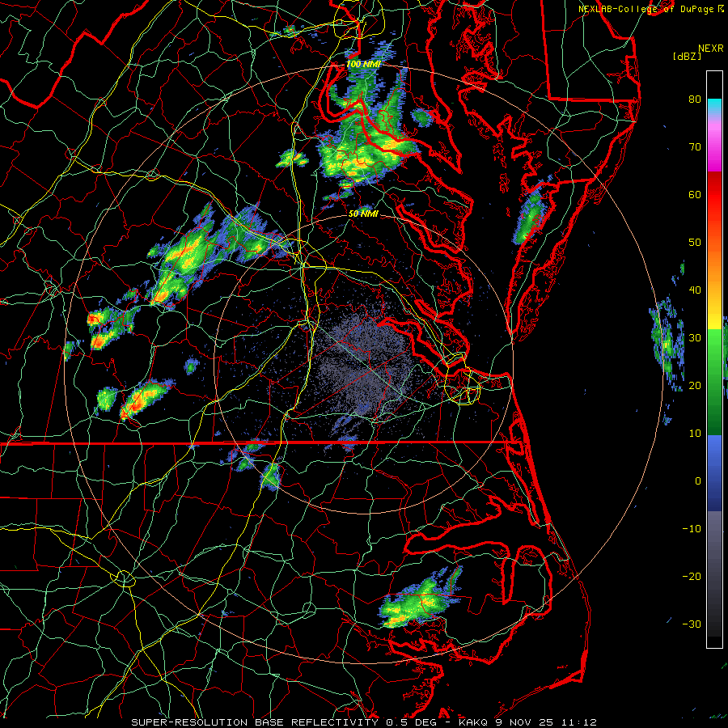This screenshot has height=728, width=728.
Task: Select the blue segment of the color bar
Action: click(714, 473)
